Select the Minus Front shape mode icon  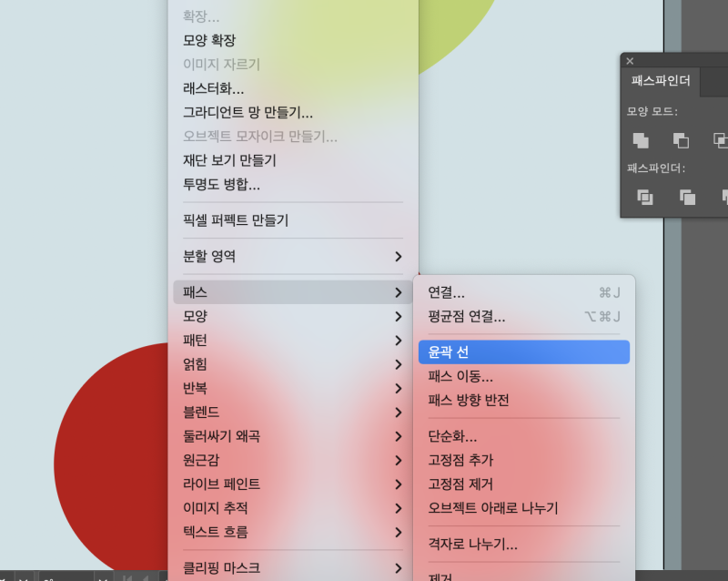(681, 140)
